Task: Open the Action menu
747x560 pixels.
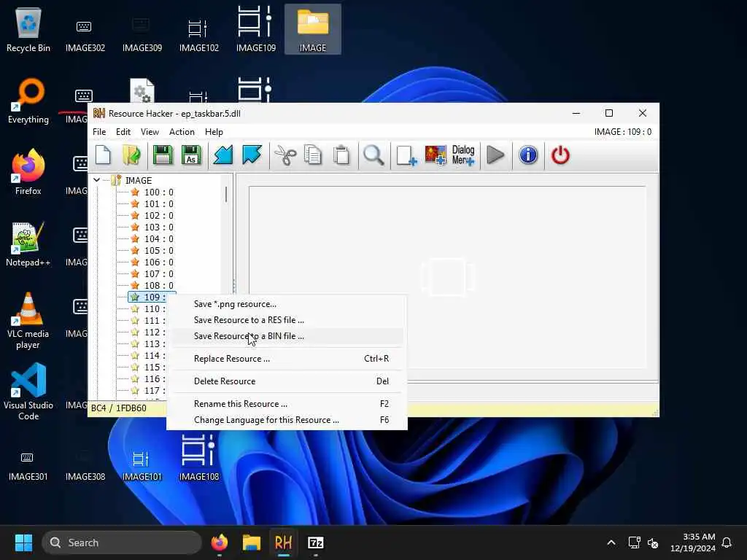Action: 182,132
